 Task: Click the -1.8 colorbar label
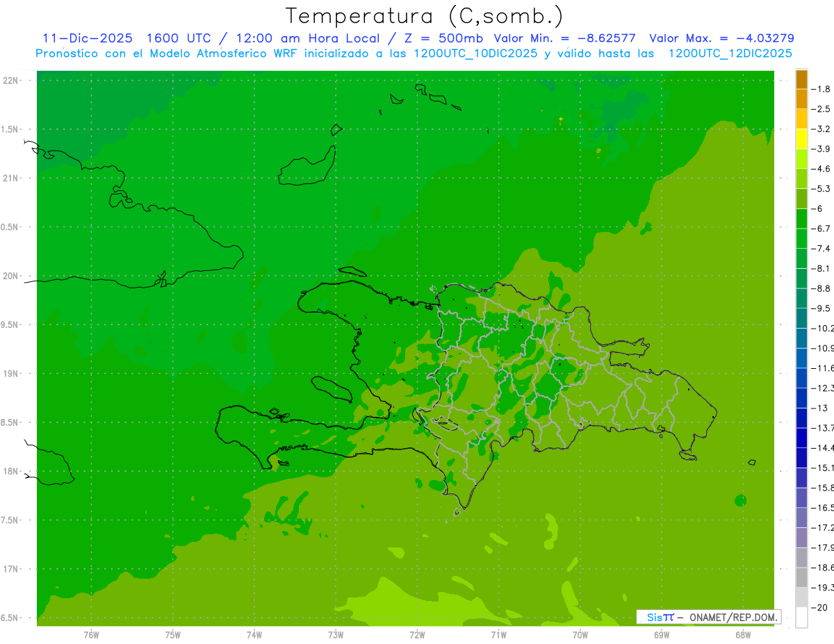pos(822,89)
